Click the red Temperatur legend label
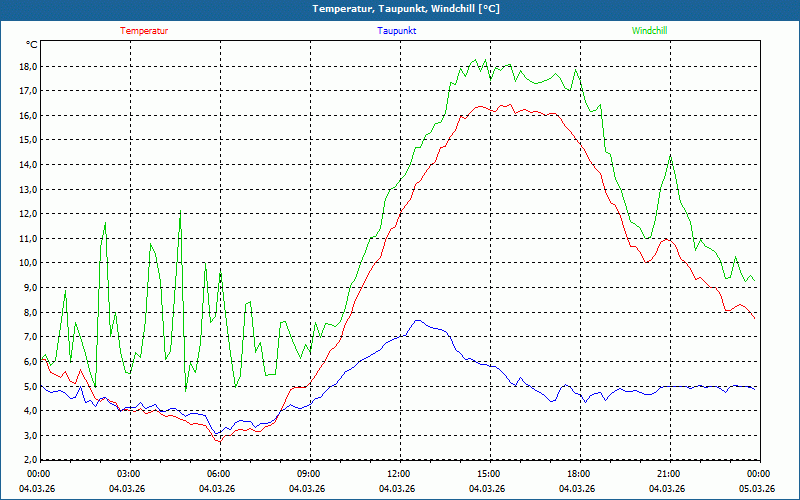The image size is (800, 500). pos(144,31)
